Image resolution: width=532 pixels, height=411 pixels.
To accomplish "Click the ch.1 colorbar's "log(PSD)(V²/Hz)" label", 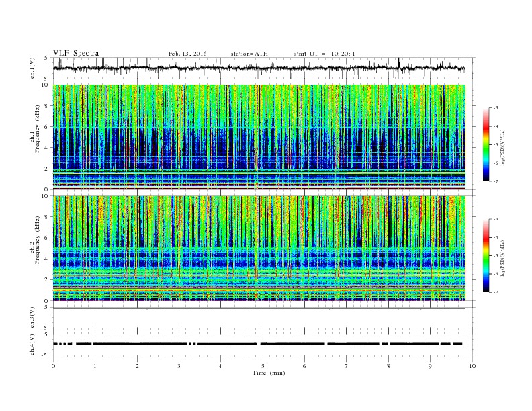I will coord(502,147).
